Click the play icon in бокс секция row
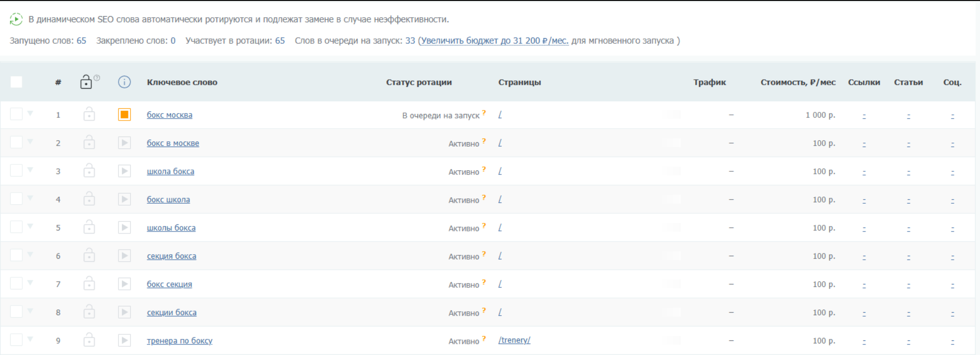This screenshot has width=980, height=355. [x=124, y=284]
